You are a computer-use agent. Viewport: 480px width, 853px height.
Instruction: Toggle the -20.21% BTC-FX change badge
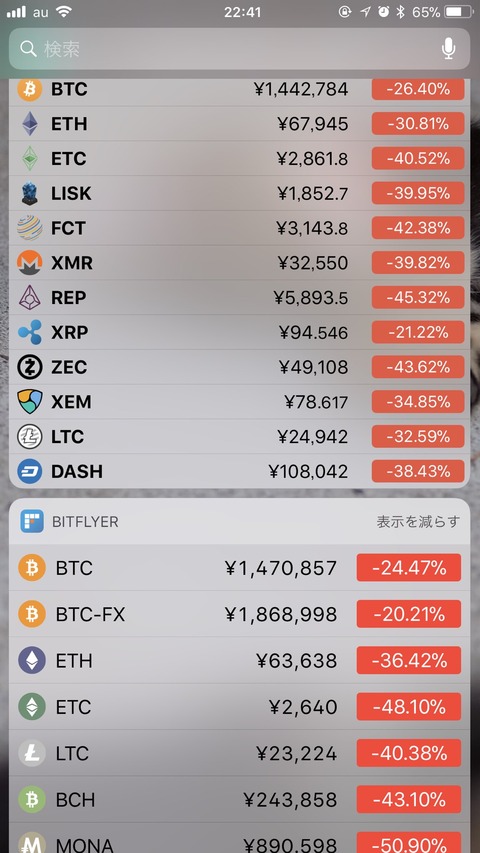click(x=409, y=614)
